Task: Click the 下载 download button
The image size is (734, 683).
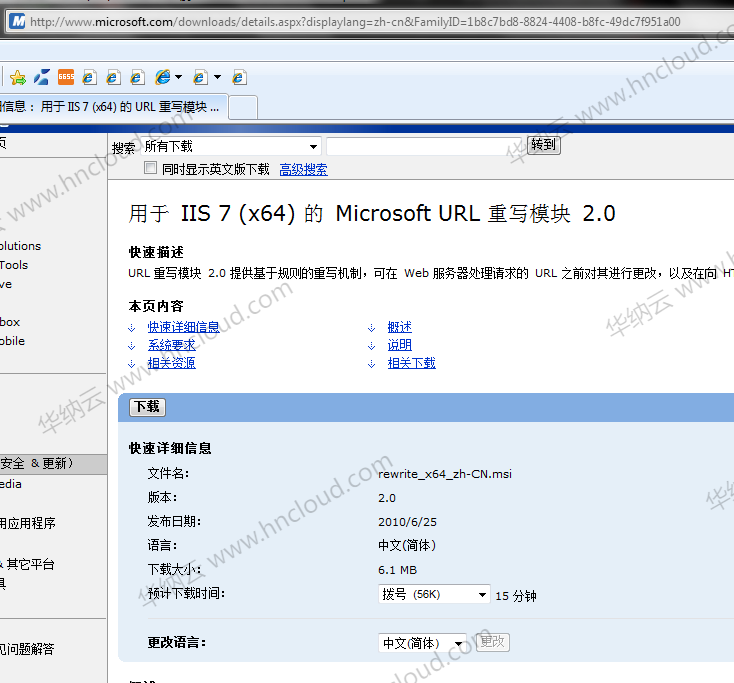Action: click(147, 406)
